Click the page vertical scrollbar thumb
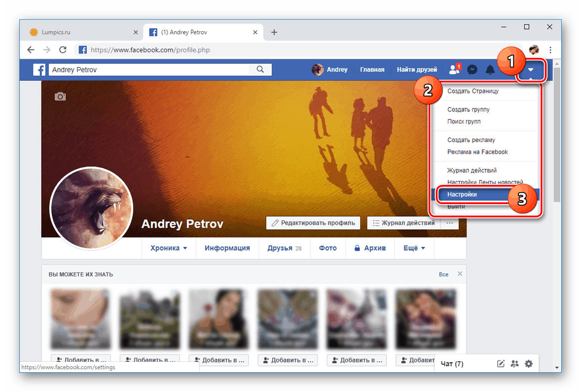This screenshot has width=581, height=392. 556,134
